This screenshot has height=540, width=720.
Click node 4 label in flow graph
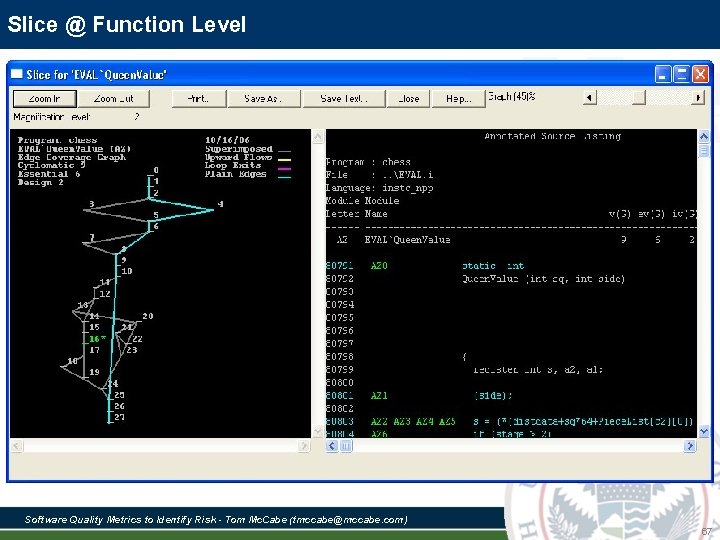click(x=220, y=204)
